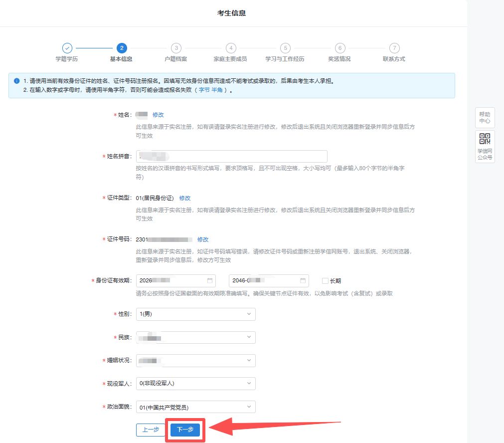The width and height of the screenshot is (504, 443).
Task: Select the 奖惩情况 step label
Action: [339, 59]
